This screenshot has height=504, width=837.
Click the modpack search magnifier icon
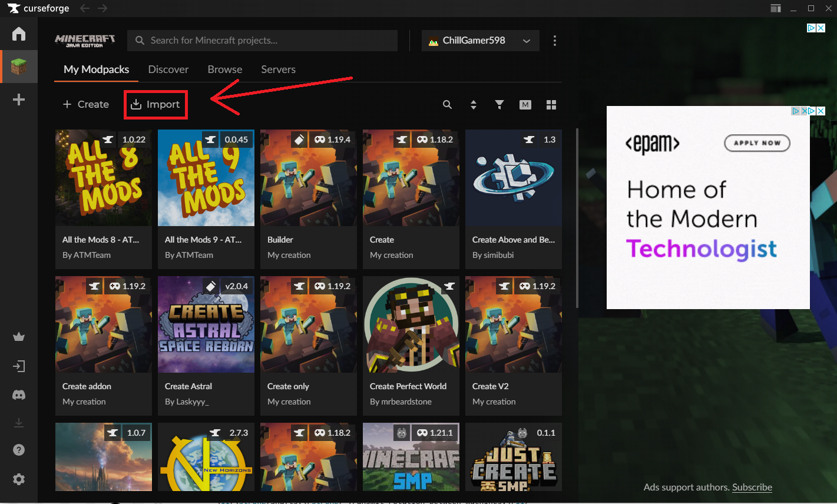point(448,105)
